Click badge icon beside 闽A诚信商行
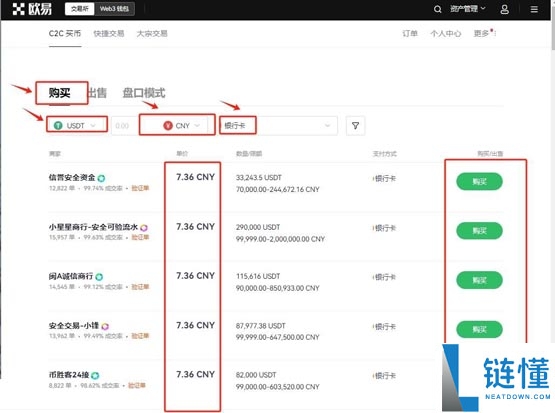This screenshot has width=555, height=413. tap(99, 277)
